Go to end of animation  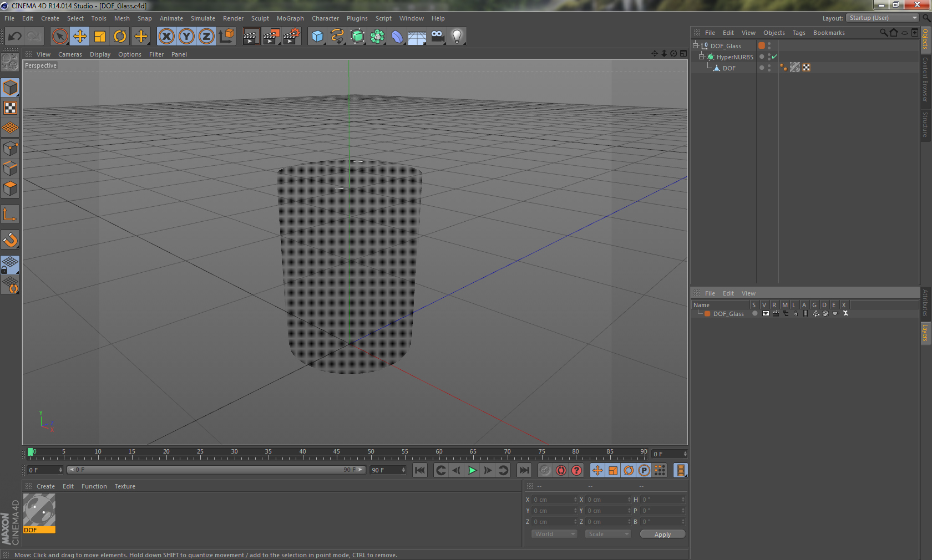pos(524,470)
